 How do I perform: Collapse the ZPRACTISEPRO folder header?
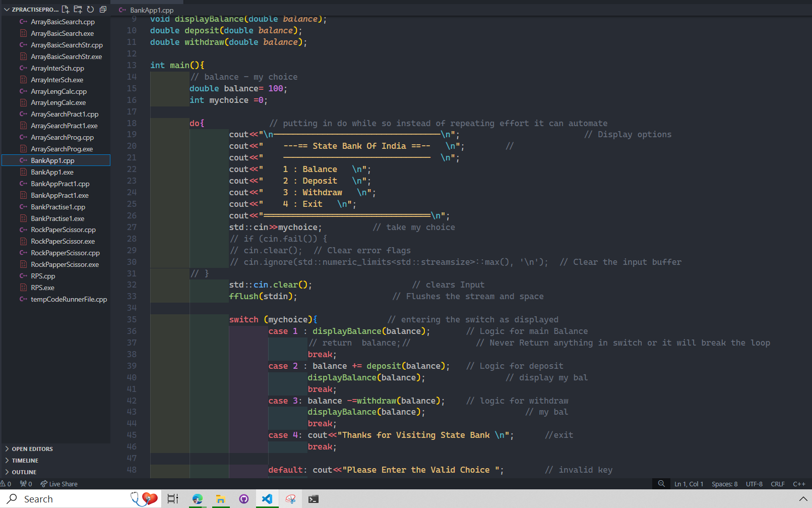point(30,10)
